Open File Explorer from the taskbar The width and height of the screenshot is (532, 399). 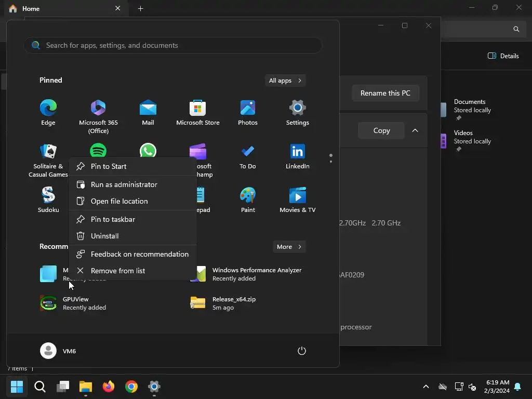point(86,387)
